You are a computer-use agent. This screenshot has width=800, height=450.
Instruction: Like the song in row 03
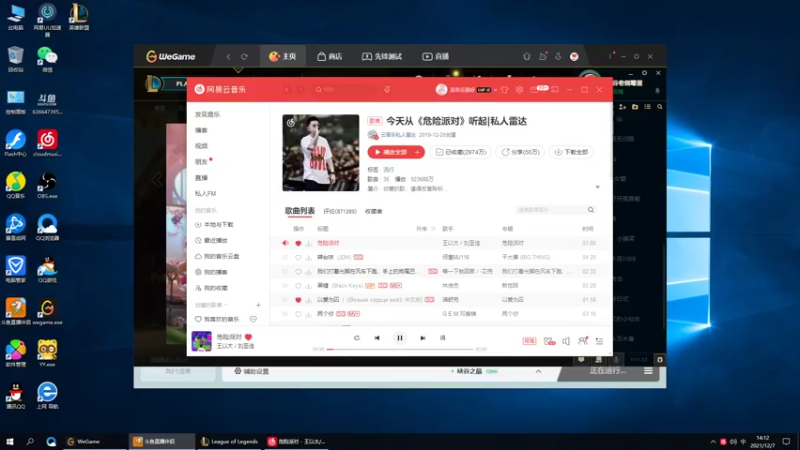pyautogui.click(x=298, y=271)
